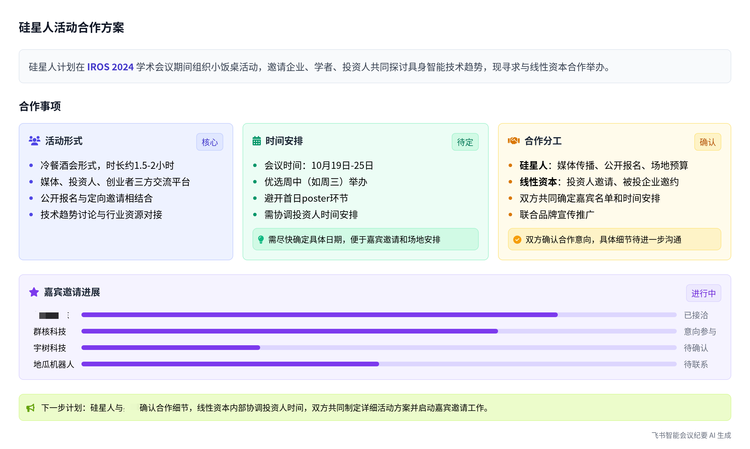Open the IROS 2024 link
Screen dimensions: 750x449
[x=110, y=67]
